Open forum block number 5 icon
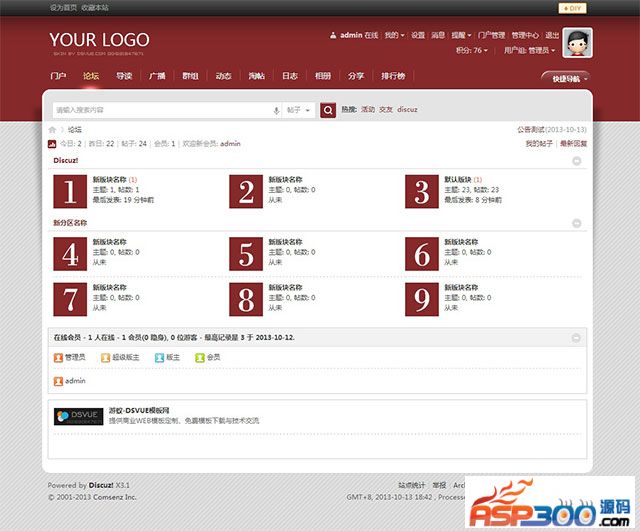This screenshot has width=640, height=531. [x=246, y=254]
